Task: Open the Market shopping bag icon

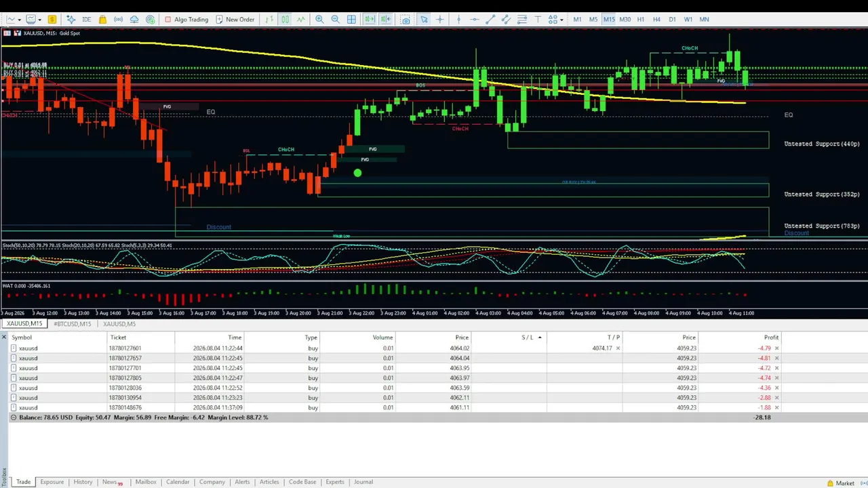Action: pos(102,20)
